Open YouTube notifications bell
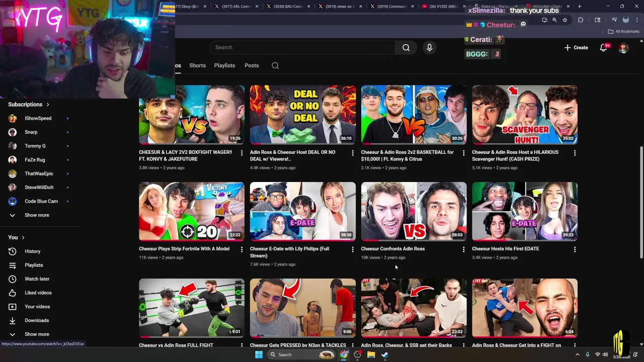Image resolution: width=644 pixels, height=362 pixels. [603, 47]
